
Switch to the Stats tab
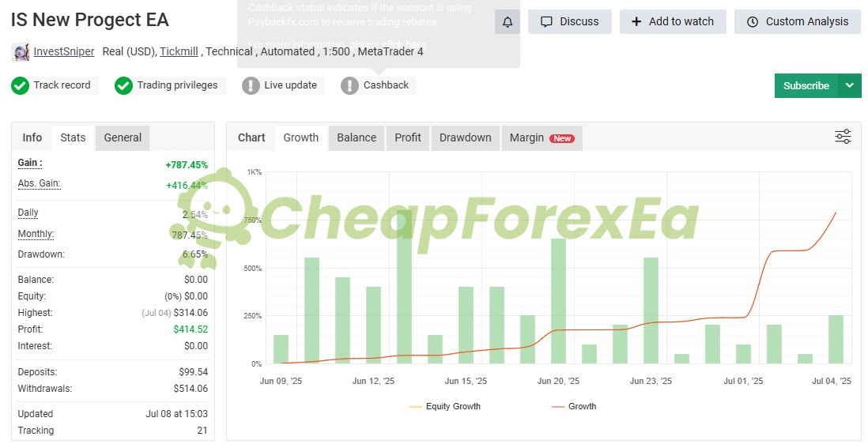pos(73,137)
